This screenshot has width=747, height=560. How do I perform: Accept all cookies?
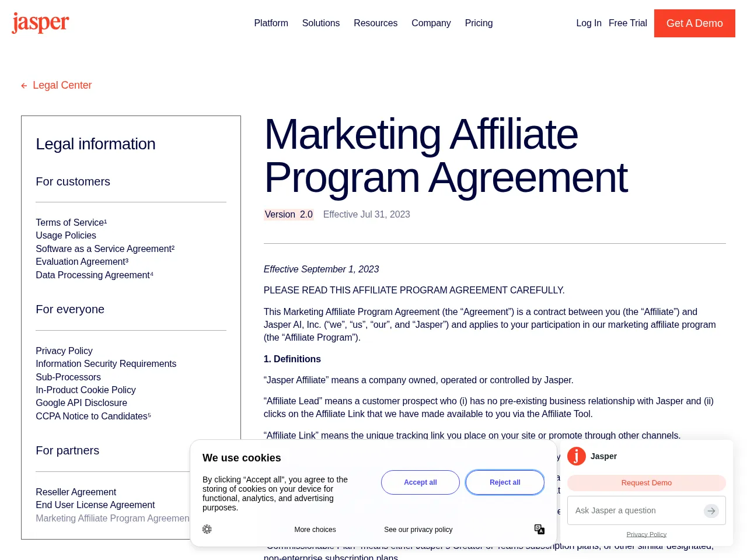point(420,482)
